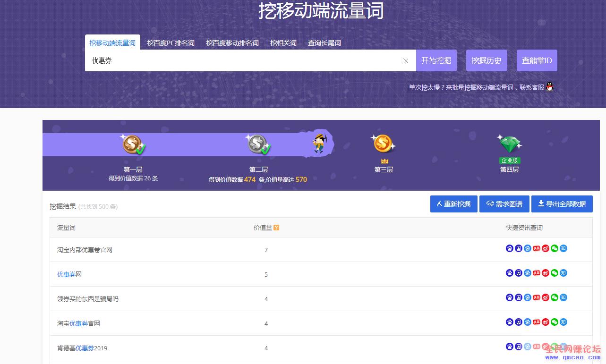Click the 第二层 silver coin icon
Image resolution: width=606 pixels, height=364 pixels.
pyautogui.click(x=259, y=144)
